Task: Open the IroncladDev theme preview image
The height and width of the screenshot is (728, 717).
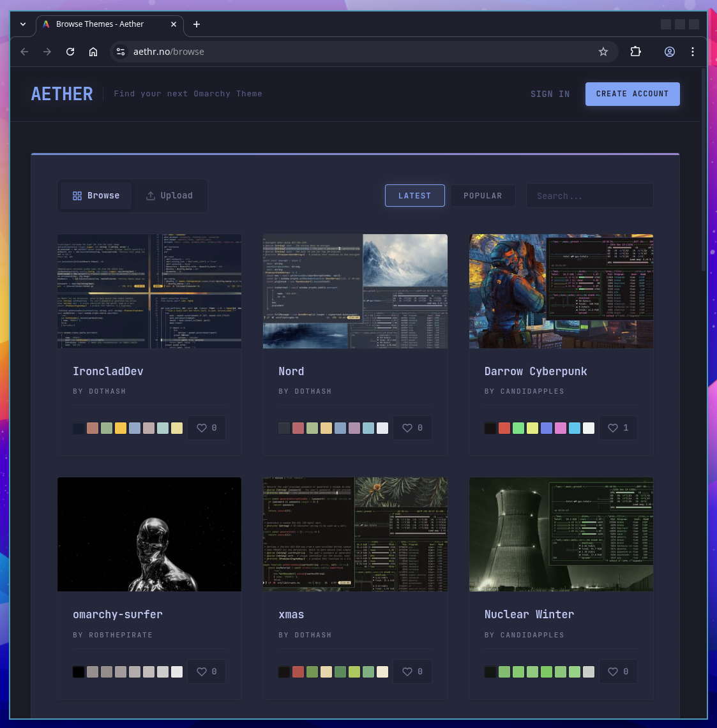Action: coord(149,291)
